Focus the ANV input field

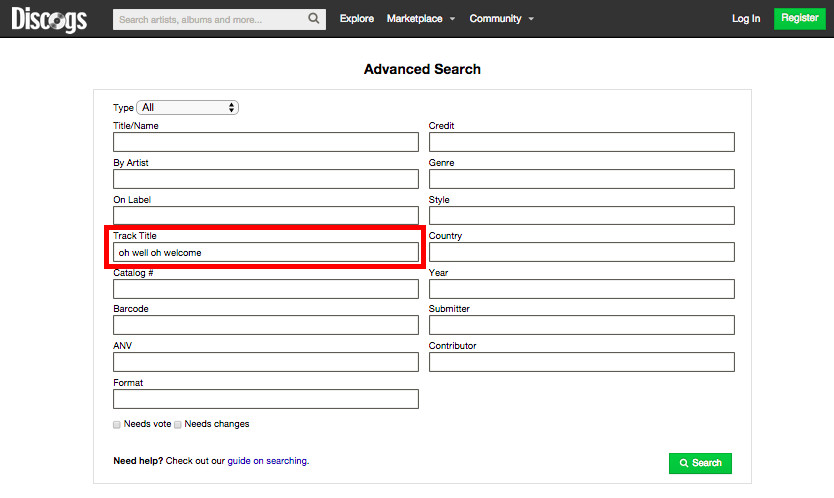pyautogui.click(x=265, y=362)
